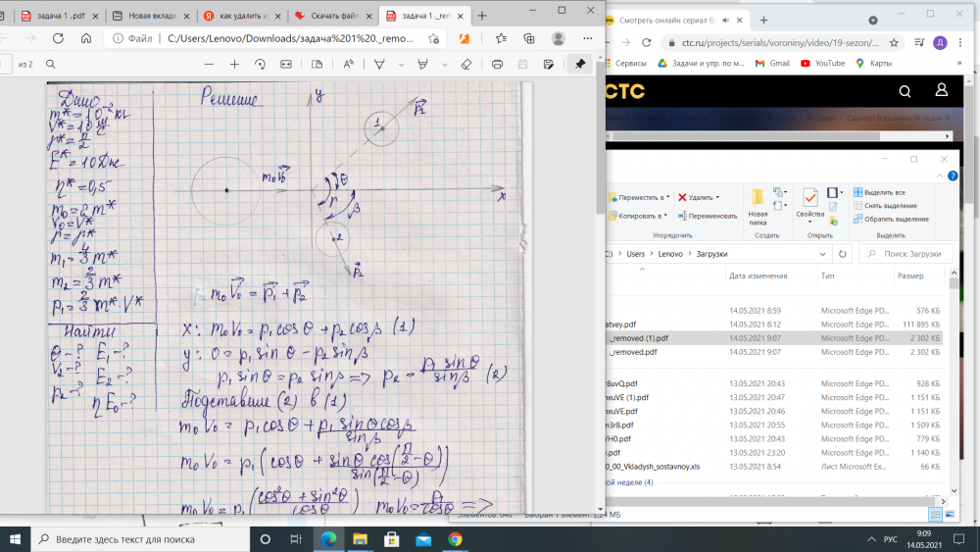The image size is (980, 552).
Task: Click the fit-to-width icon in PDF toolbar
Action: click(286, 64)
